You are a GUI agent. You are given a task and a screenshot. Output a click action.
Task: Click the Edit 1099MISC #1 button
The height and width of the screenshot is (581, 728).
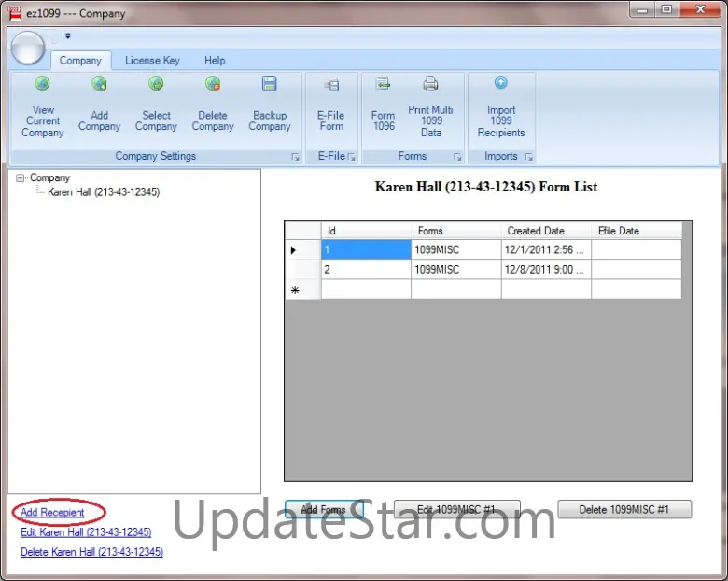coord(456,509)
